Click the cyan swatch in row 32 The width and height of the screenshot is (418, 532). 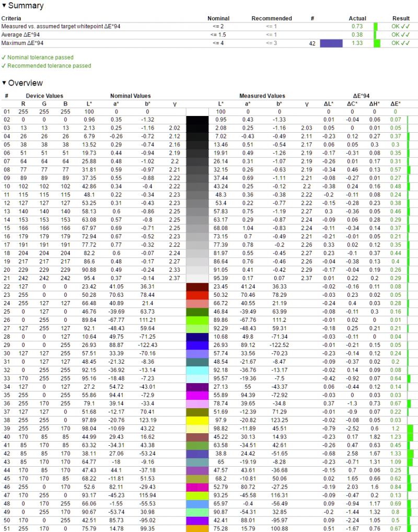point(198,370)
